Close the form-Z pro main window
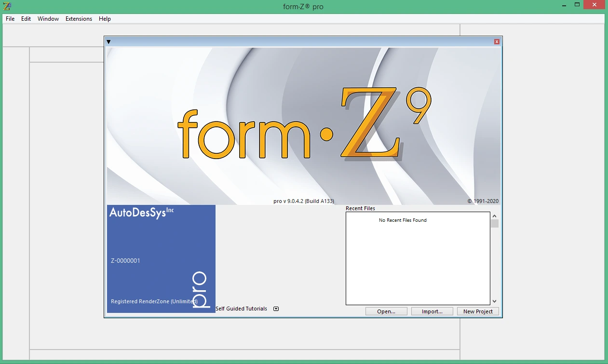Viewport: 608px width, 364px height. tap(595, 5)
